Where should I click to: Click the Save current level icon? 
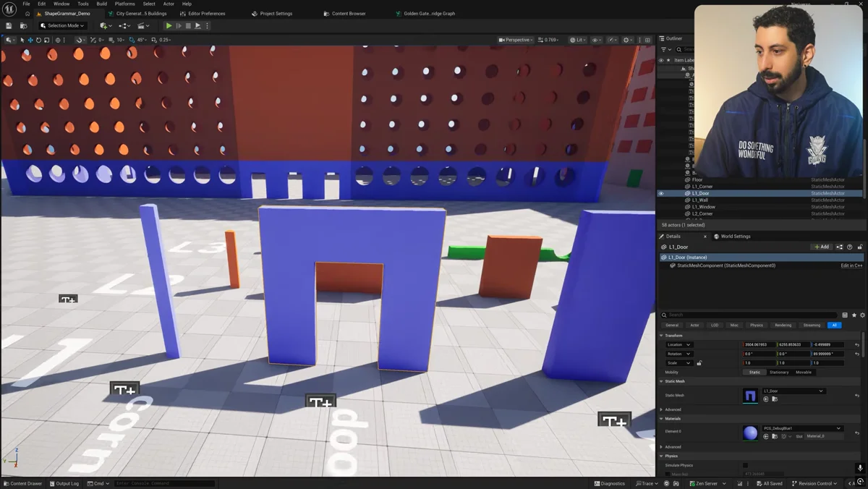point(9,26)
